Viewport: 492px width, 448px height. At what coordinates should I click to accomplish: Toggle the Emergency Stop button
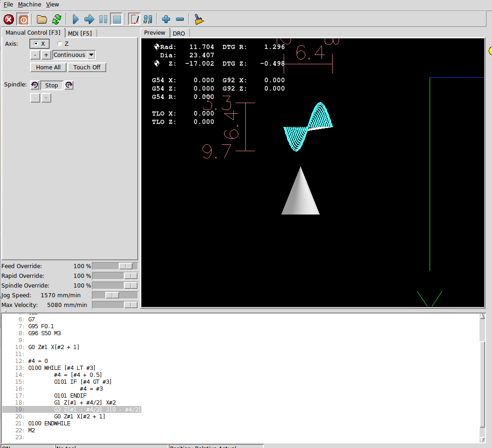click(x=9, y=19)
